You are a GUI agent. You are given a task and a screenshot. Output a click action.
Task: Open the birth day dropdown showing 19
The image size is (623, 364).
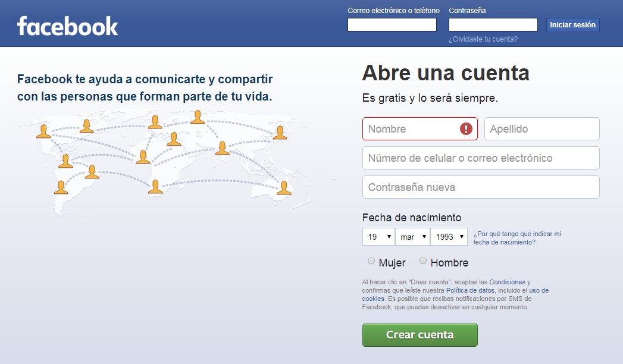(378, 237)
